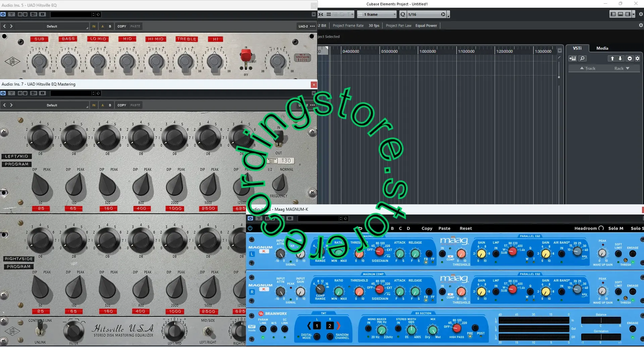Change Project Frame Rate 30 fps value
The image size is (644, 347).
(x=374, y=26)
